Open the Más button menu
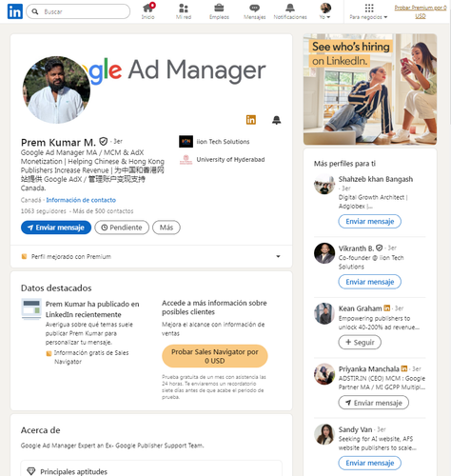 tap(167, 228)
